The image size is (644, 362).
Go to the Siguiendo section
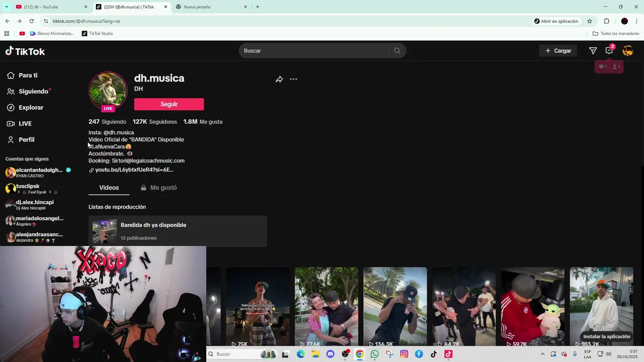coord(29,92)
